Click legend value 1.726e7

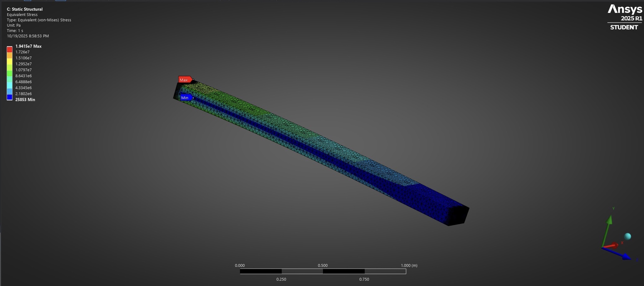[22, 52]
